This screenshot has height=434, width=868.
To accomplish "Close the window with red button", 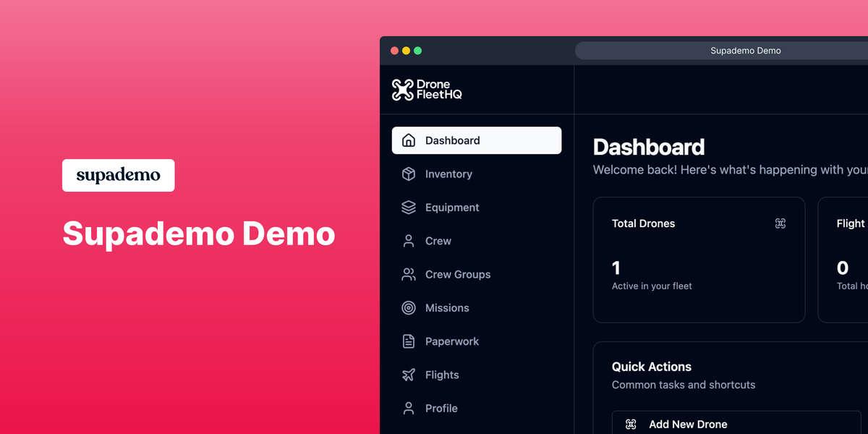I will pos(394,51).
